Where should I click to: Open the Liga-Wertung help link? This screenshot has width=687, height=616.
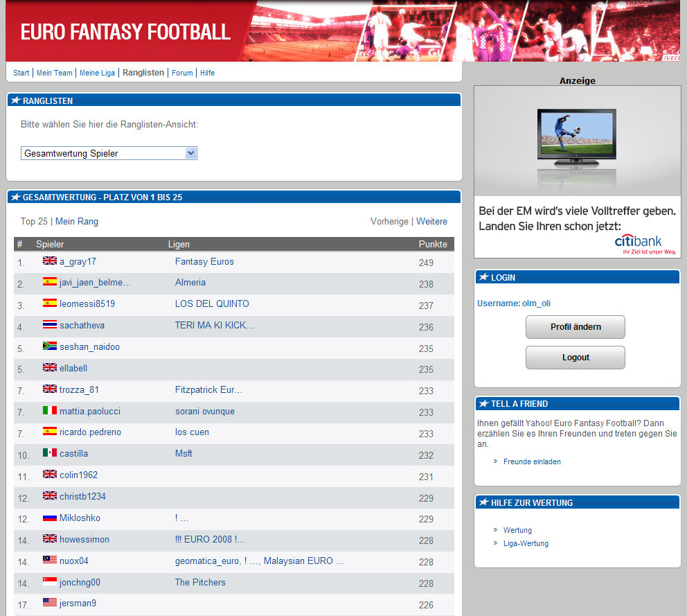click(x=526, y=543)
